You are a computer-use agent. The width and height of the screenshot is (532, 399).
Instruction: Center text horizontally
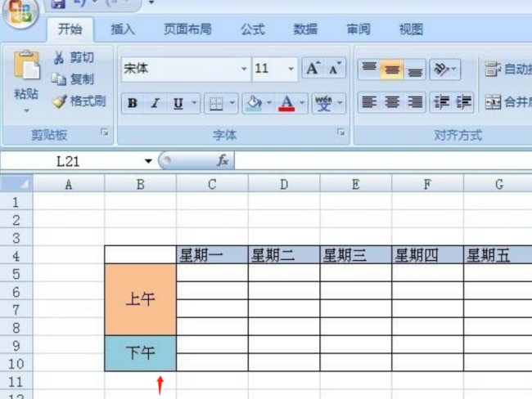(392, 101)
